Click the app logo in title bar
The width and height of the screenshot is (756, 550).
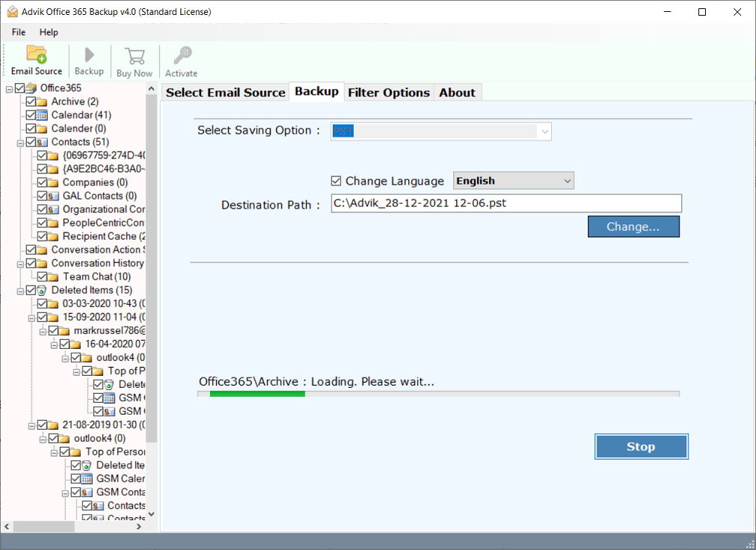12,11
